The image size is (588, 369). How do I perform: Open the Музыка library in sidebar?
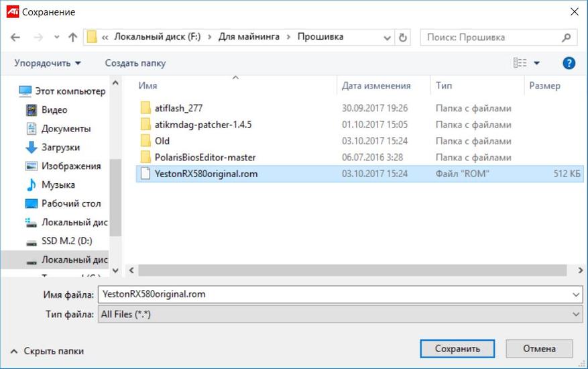coord(58,184)
